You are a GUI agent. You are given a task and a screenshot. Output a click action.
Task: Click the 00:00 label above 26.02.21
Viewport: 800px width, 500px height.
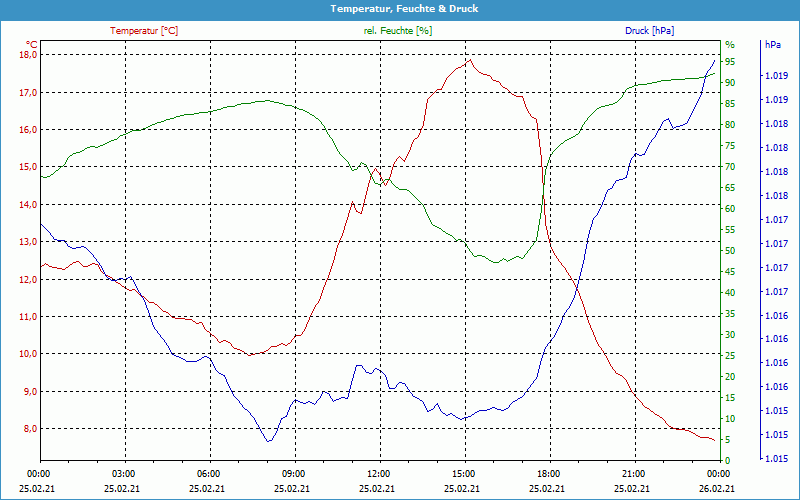coord(717,473)
